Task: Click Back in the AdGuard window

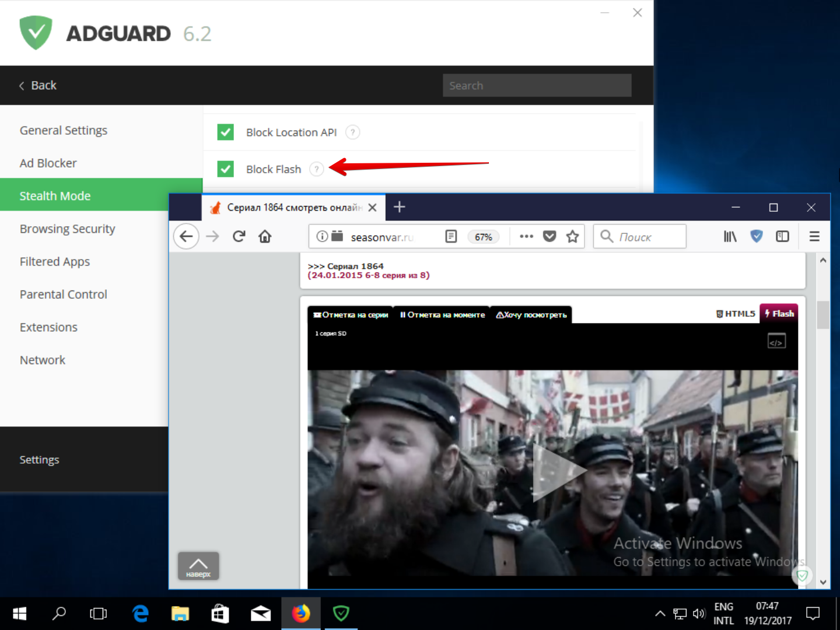Action: 37,85
